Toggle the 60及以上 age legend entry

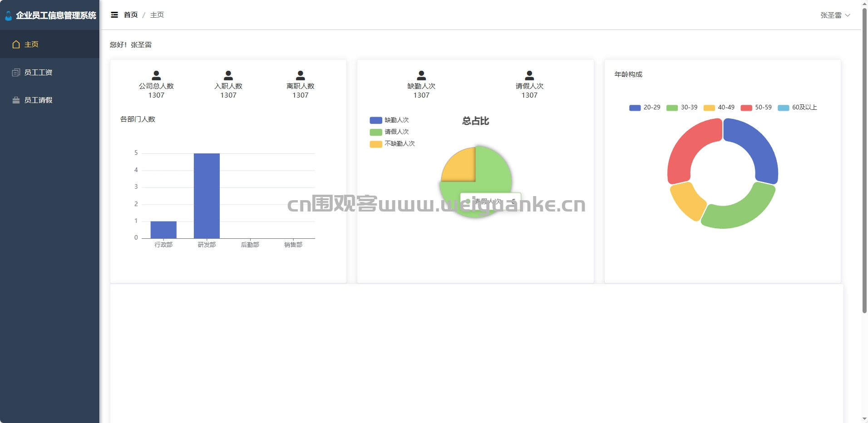(x=798, y=108)
